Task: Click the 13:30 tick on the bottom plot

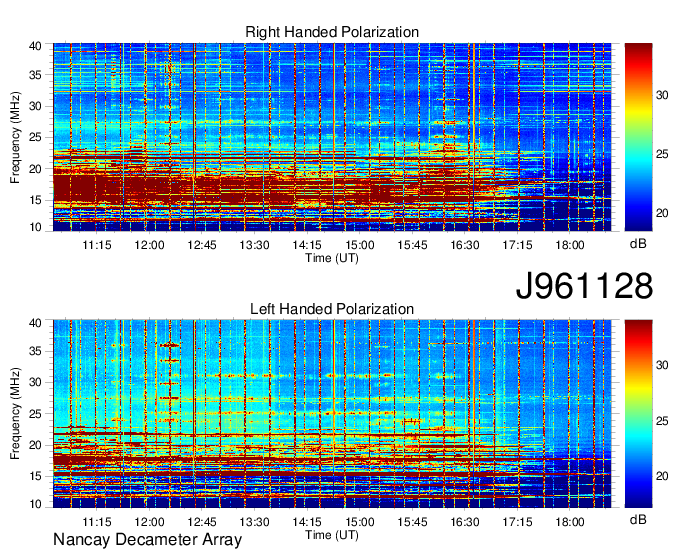Action: point(255,522)
